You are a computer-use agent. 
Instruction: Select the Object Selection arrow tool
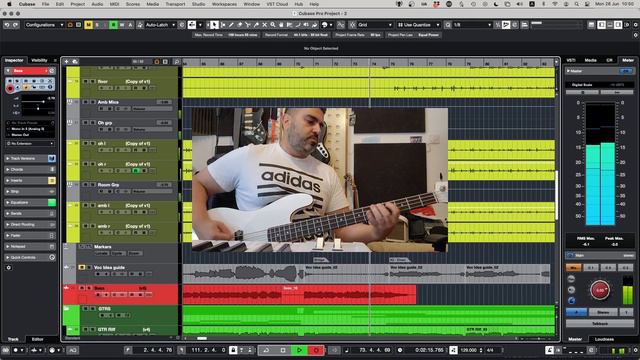tap(214, 25)
